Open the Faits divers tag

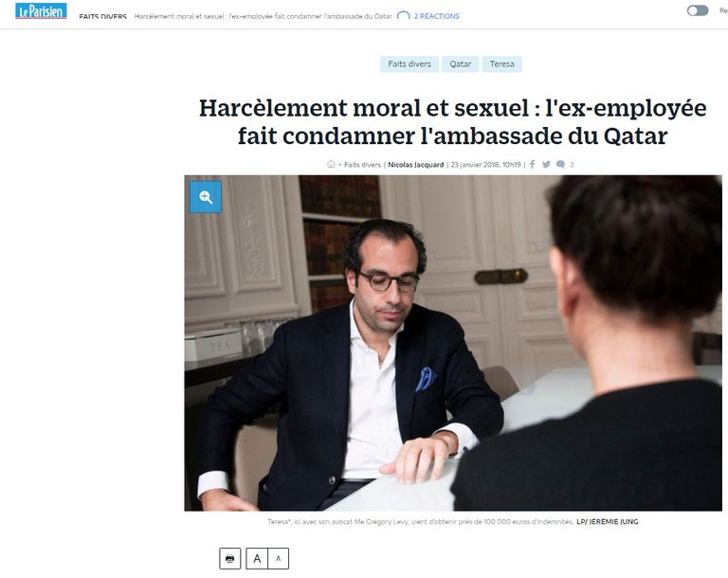click(409, 64)
